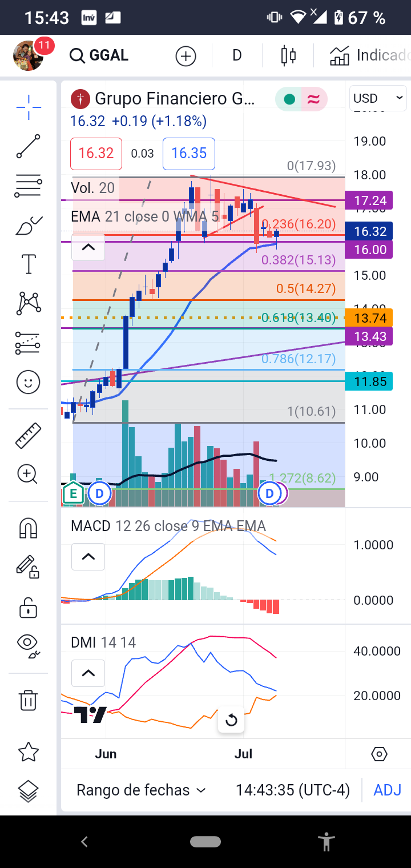Toggle the ADJ adjusted data option
This screenshot has width=411, height=868.
click(x=388, y=790)
